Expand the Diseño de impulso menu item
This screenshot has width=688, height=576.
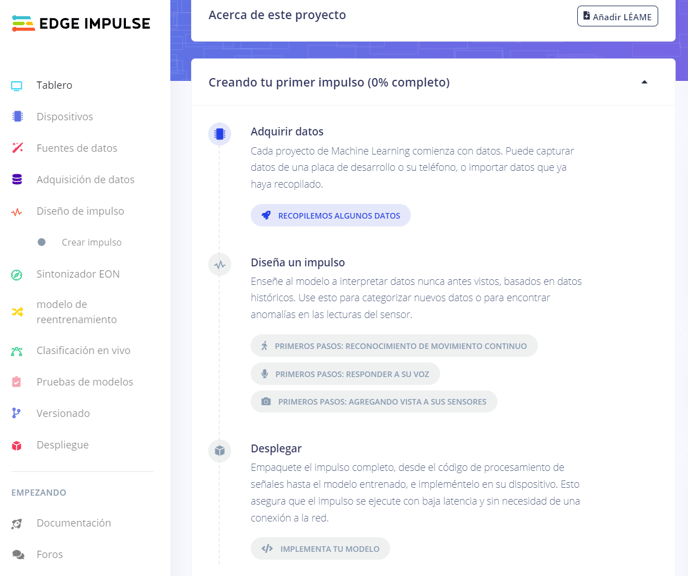pyautogui.click(x=80, y=211)
